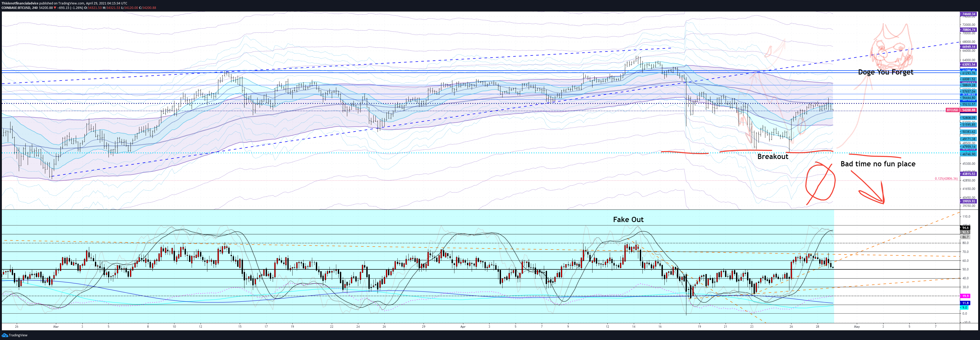980x340 pixels.
Task: Click the gray 92.5 indicator value label
Action: pos(965,232)
